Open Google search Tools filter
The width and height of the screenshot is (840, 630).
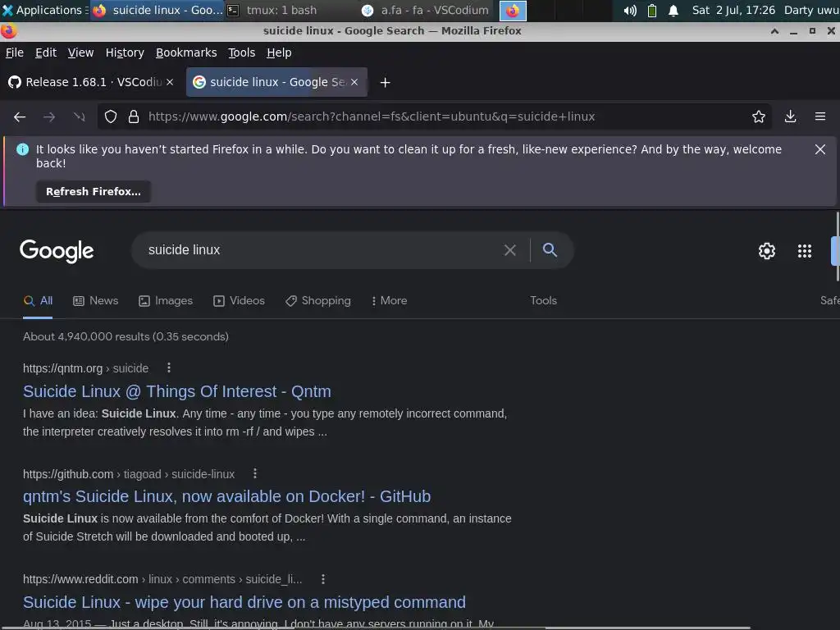coord(543,301)
